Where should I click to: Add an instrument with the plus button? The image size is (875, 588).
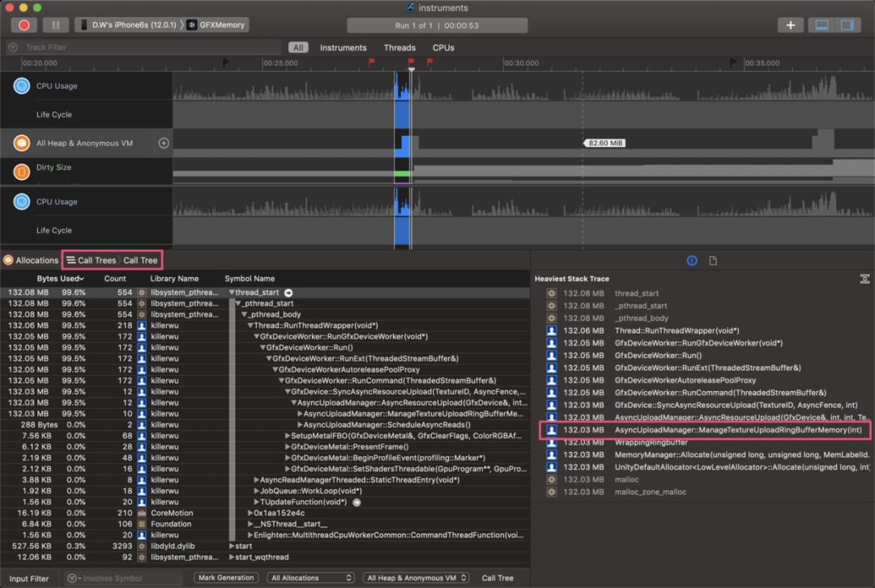click(790, 25)
